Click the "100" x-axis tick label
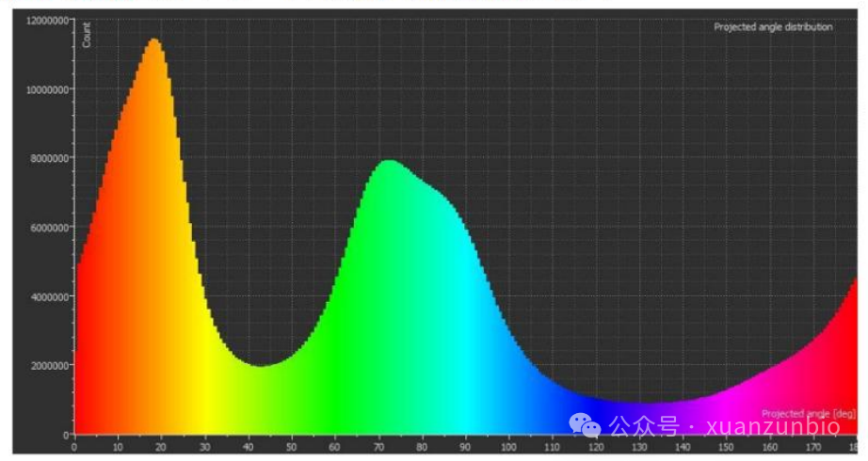This screenshot has height=461, width=868. pyautogui.click(x=508, y=447)
